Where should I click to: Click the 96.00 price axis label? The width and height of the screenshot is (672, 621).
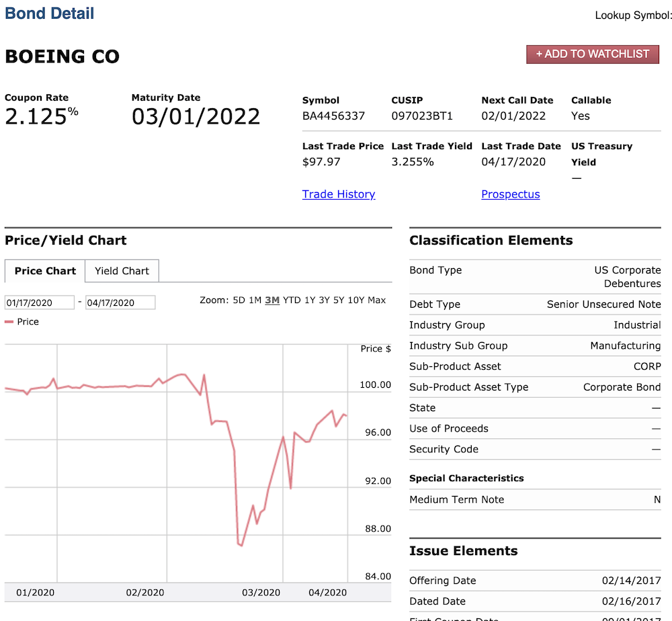tap(378, 433)
